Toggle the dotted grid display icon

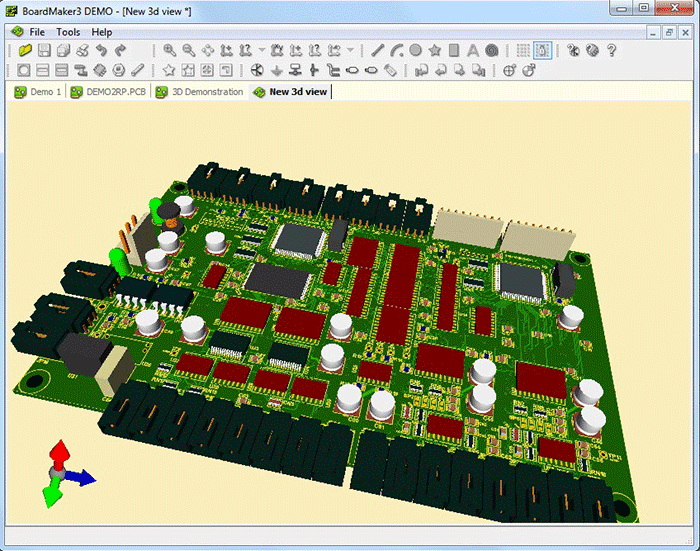(x=523, y=50)
